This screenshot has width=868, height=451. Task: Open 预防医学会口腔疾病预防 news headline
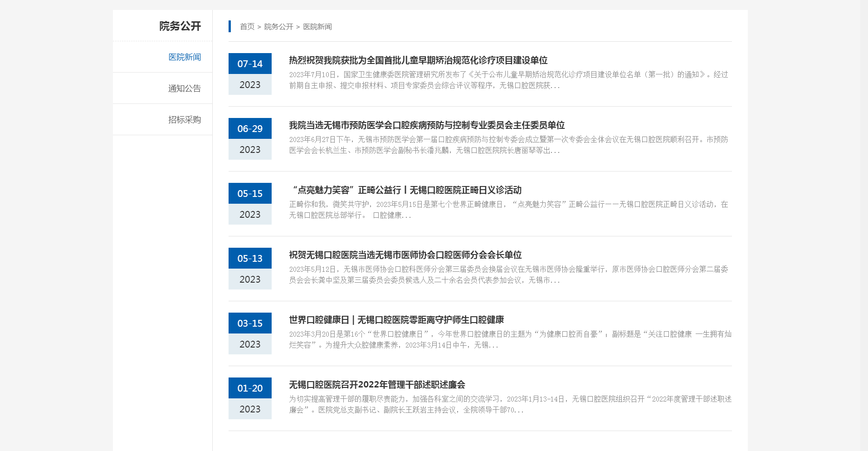pos(426,125)
